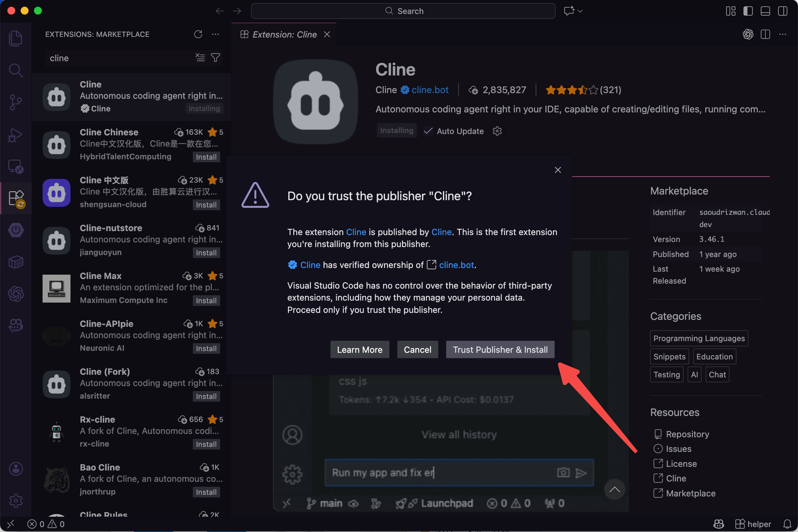Open the Explorer view in activity bar
Screen dimensions: 798x532
pyautogui.click(x=16, y=38)
